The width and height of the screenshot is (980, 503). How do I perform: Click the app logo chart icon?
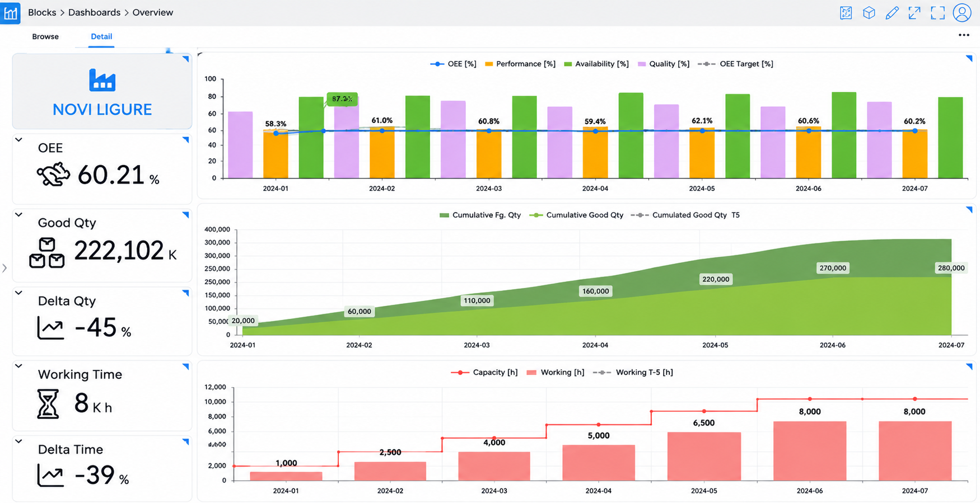point(10,12)
